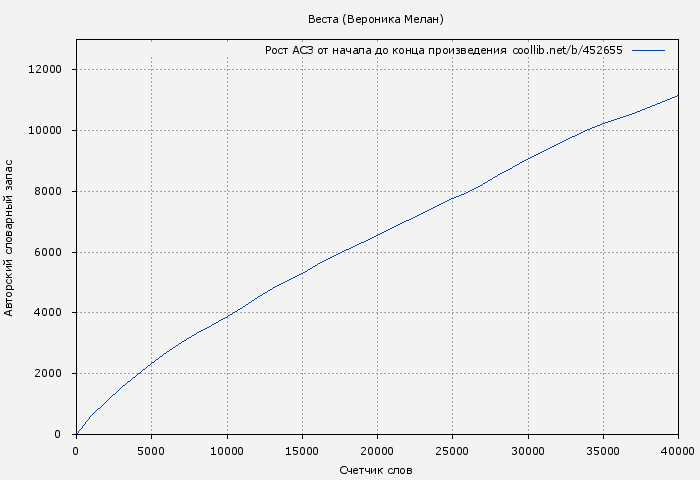
Task: Click the 12000 y-axis tick label
Action: coord(46,70)
